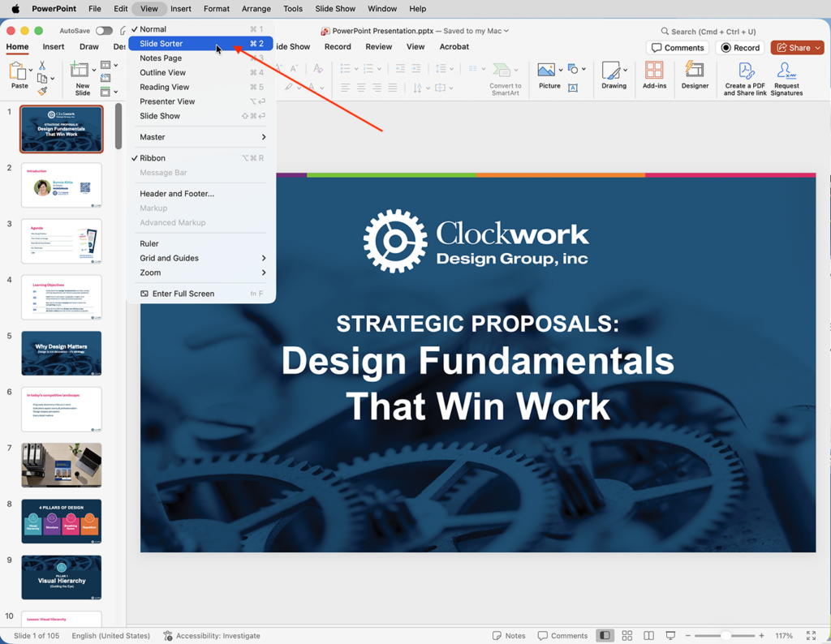Select slide 5 thumbnail Why Design Matters
Screen dimensions: 831x644
pyautogui.click(x=62, y=354)
